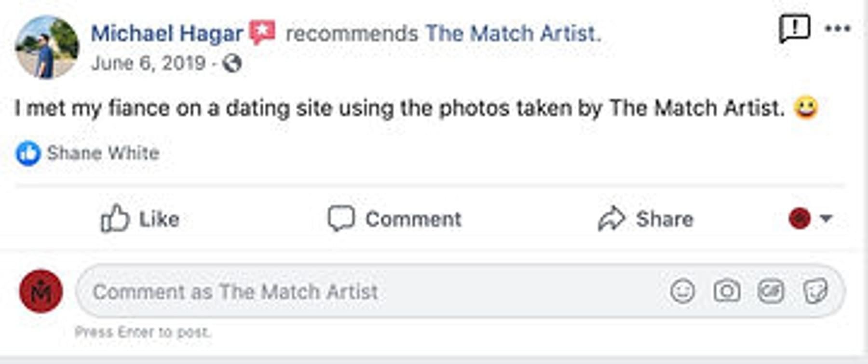Image resolution: width=868 pixels, height=364 pixels.
Task: Click the blue thumbs-up reaction icon
Action: click(28, 153)
